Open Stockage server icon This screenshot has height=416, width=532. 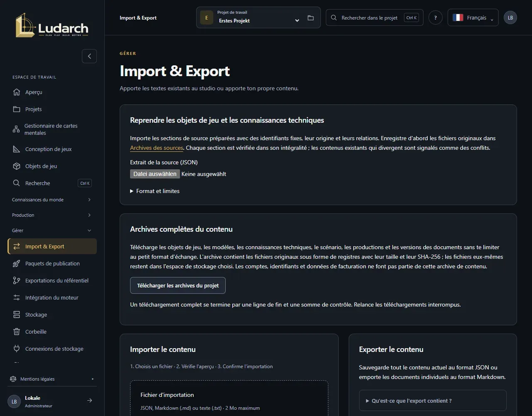point(17,314)
